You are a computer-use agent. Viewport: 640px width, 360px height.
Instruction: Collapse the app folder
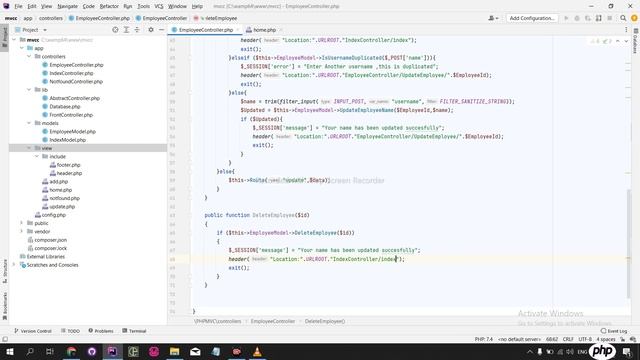point(22,48)
